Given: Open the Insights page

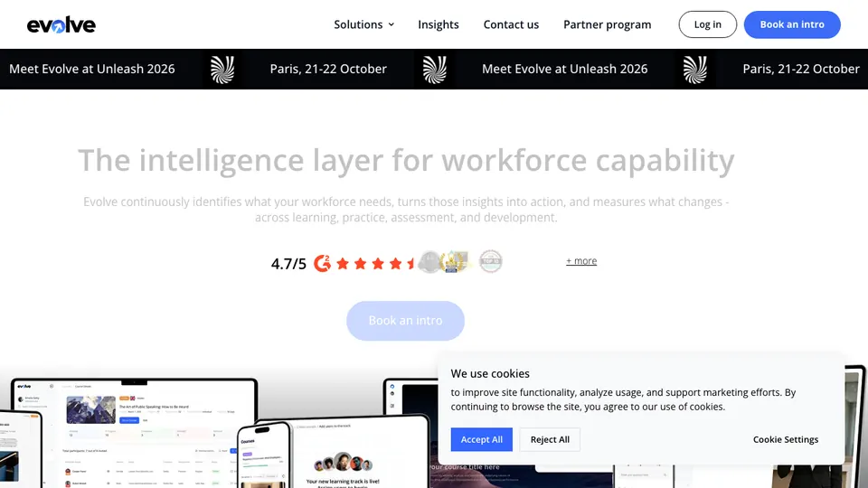Looking at the screenshot, I should pos(438,24).
